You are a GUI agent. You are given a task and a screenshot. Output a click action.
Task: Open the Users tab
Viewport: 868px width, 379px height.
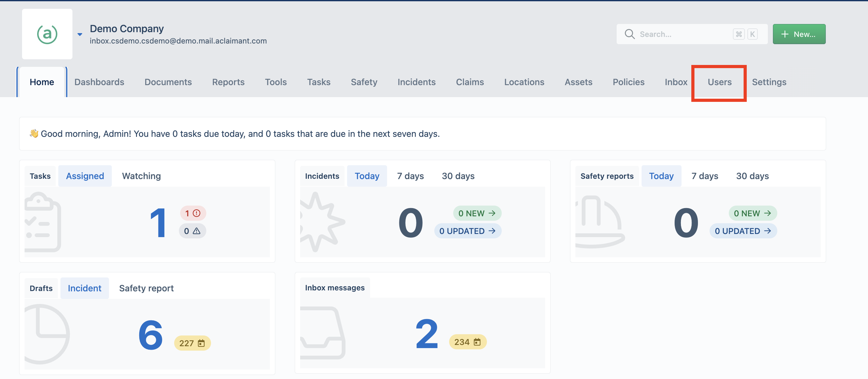click(x=719, y=82)
